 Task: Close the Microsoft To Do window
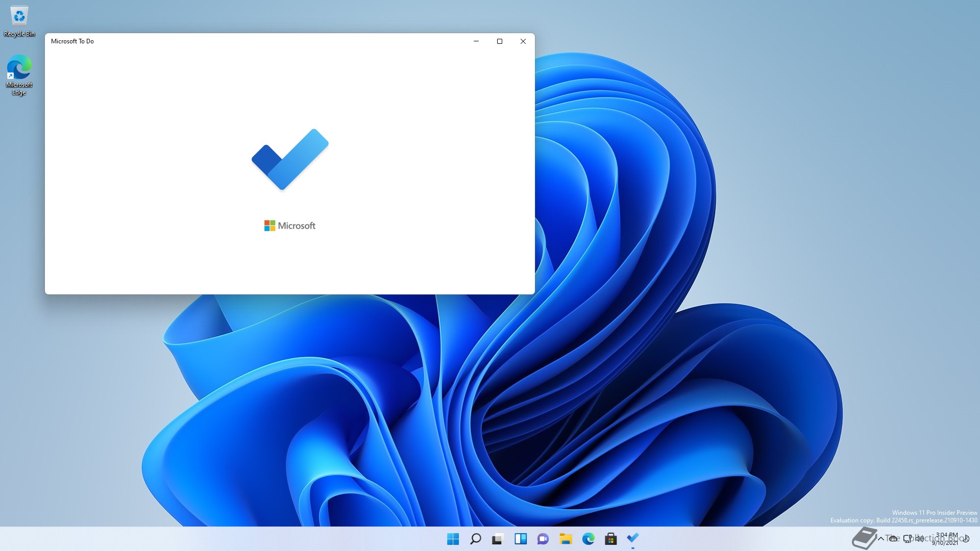tap(523, 41)
